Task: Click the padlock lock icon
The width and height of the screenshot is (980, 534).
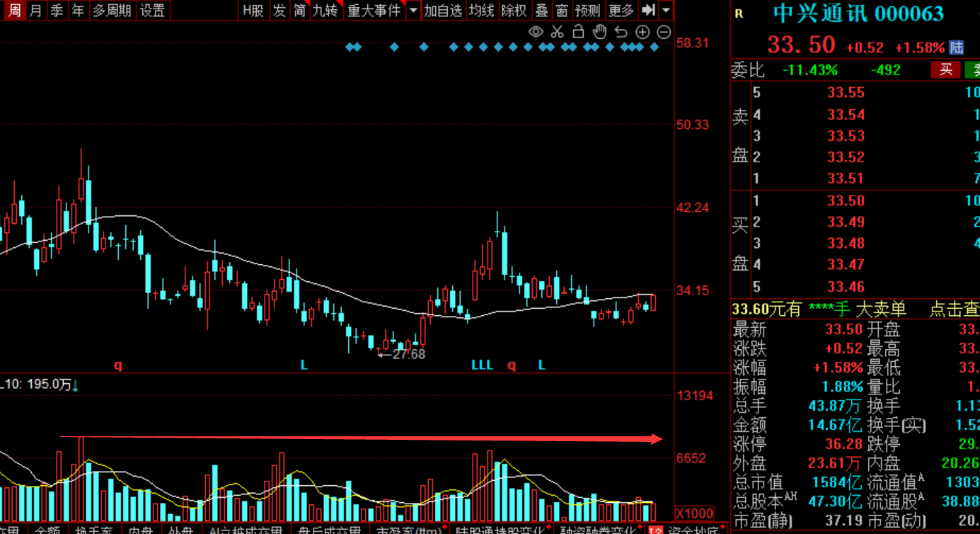Action: coord(578,32)
